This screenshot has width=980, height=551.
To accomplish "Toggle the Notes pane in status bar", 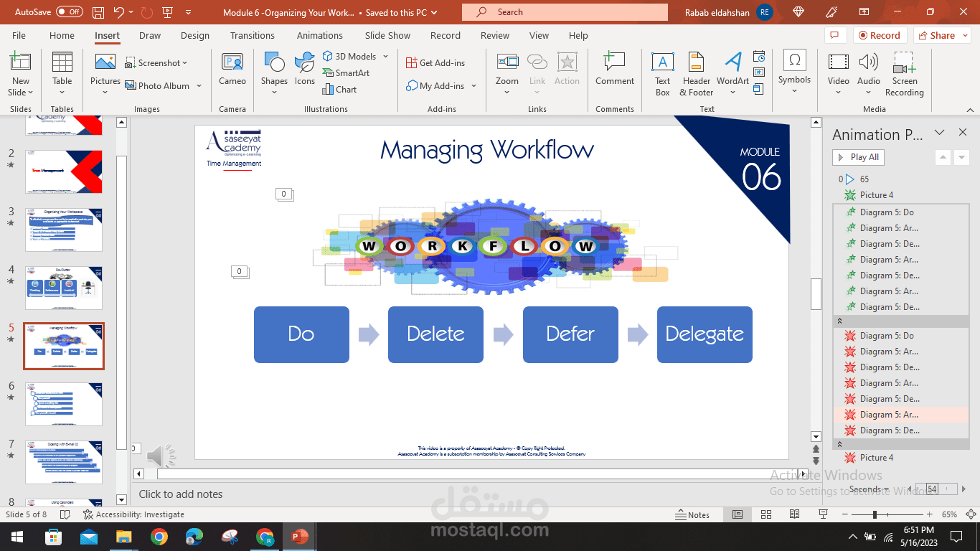I will pyautogui.click(x=692, y=514).
